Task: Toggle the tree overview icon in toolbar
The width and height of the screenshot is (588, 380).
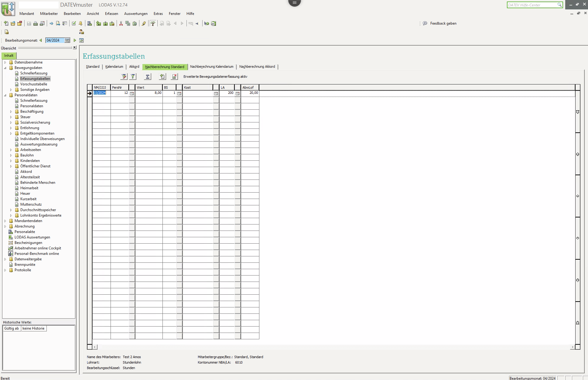Action: (153, 23)
